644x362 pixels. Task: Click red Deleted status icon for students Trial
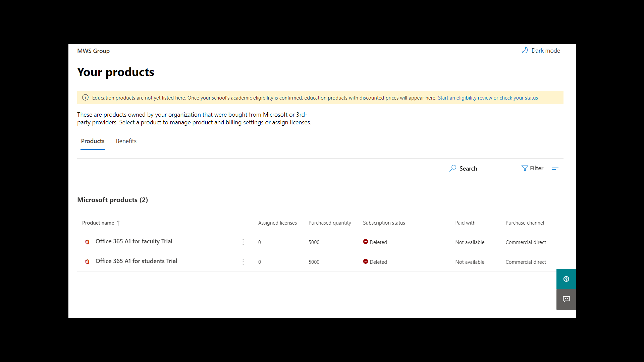(366, 261)
